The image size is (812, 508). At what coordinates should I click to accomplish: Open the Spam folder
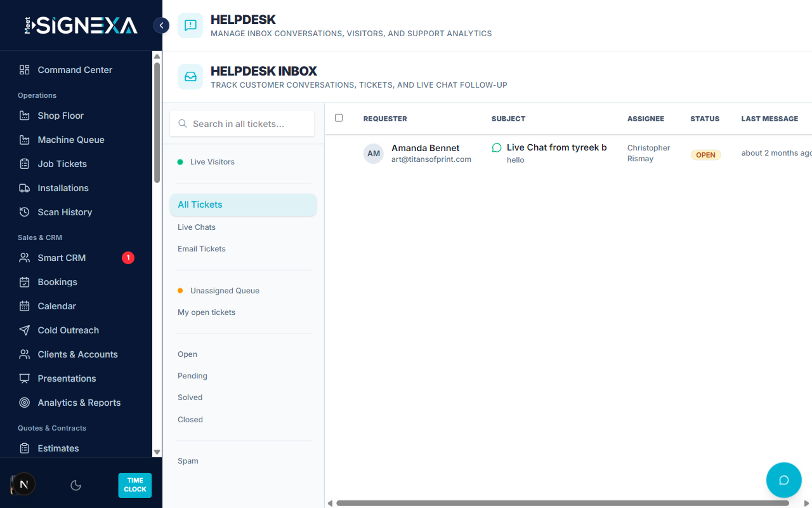[243, 461]
